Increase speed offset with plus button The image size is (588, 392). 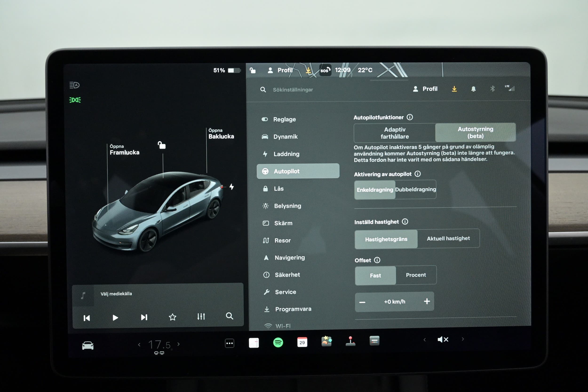(x=427, y=301)
